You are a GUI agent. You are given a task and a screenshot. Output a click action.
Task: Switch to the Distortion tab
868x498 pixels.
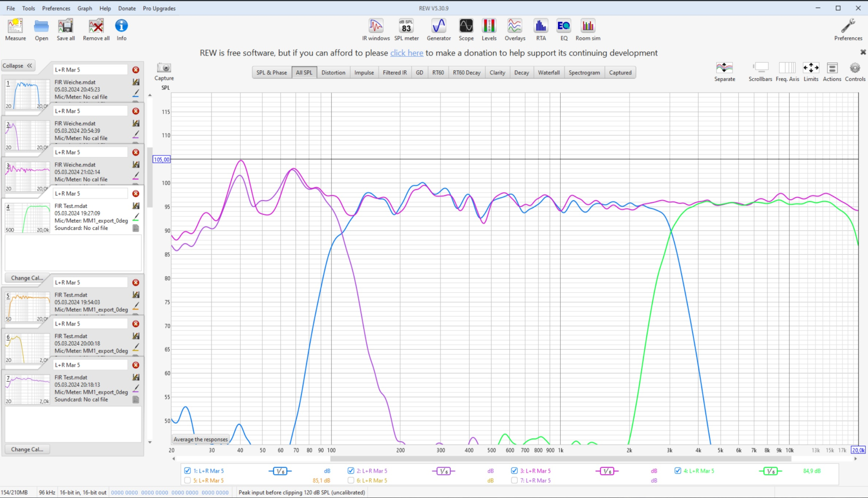[333, 73]
